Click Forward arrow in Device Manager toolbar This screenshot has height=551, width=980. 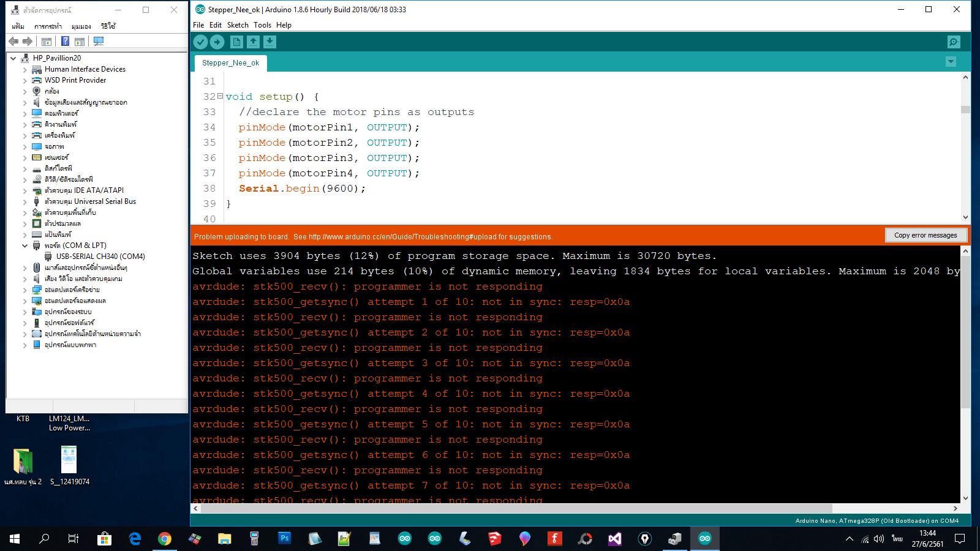[x=28, y=41]
